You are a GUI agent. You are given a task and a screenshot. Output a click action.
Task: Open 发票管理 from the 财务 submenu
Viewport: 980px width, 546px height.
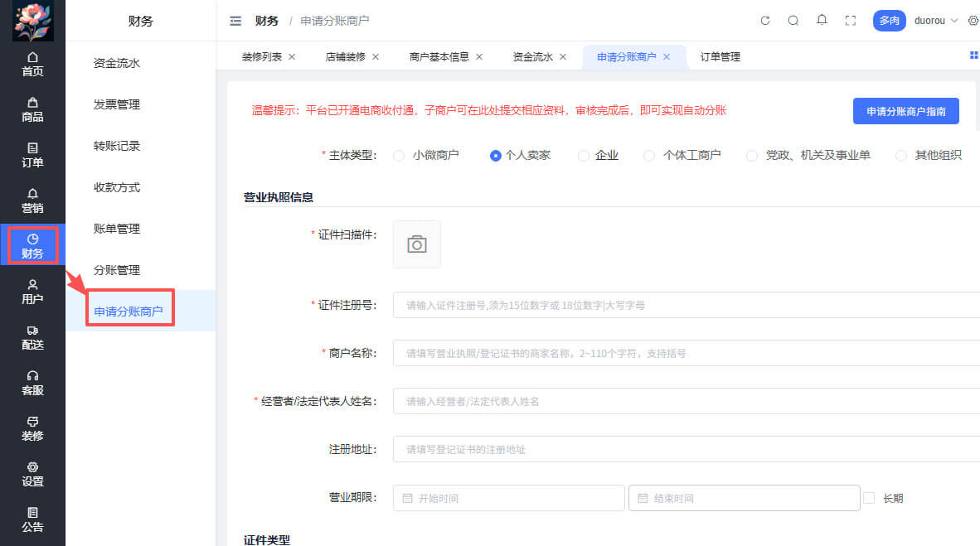[x=119, y=104]
